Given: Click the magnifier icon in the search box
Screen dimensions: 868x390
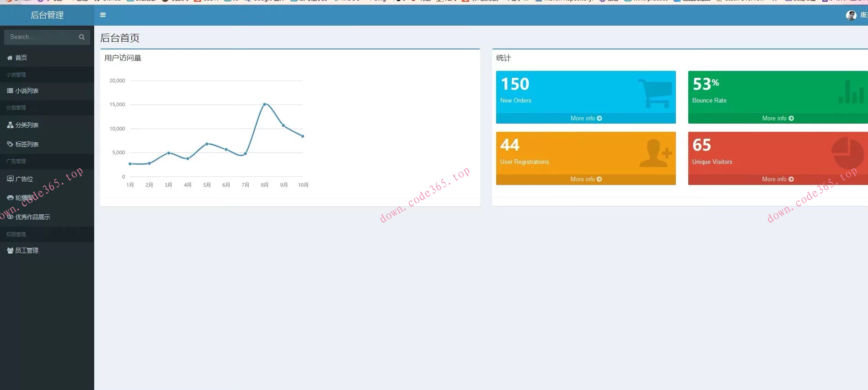Looking at the screenshot, I should pos(82,37).
